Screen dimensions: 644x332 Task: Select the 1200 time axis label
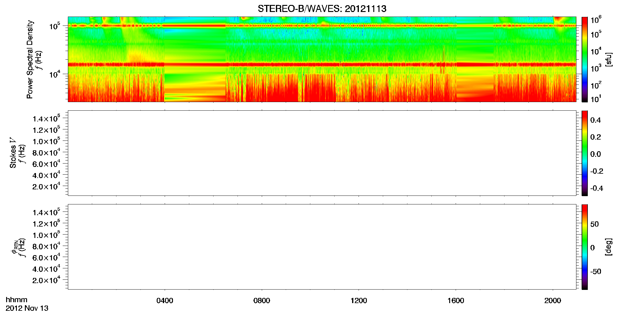tap(359, 301)
